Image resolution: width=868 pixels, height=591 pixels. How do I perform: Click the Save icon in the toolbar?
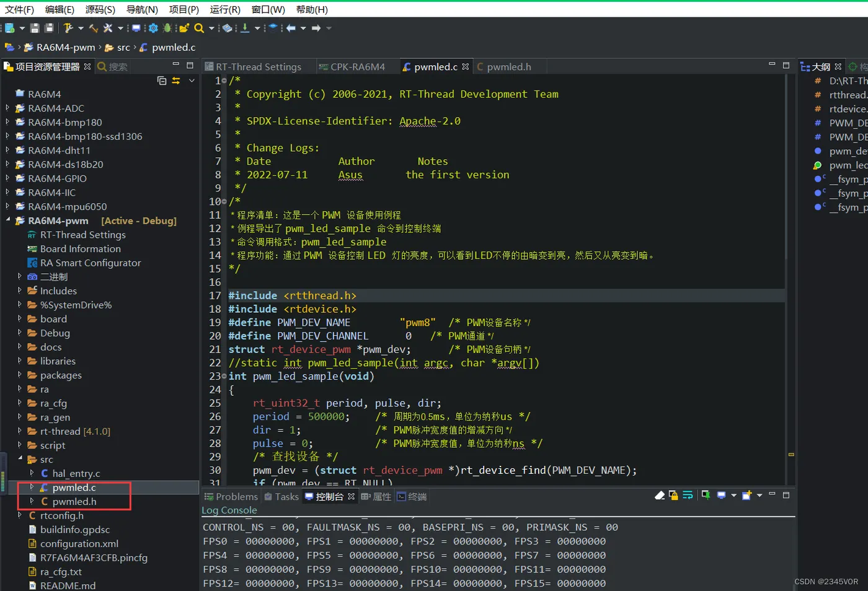(x=35, y=28)
